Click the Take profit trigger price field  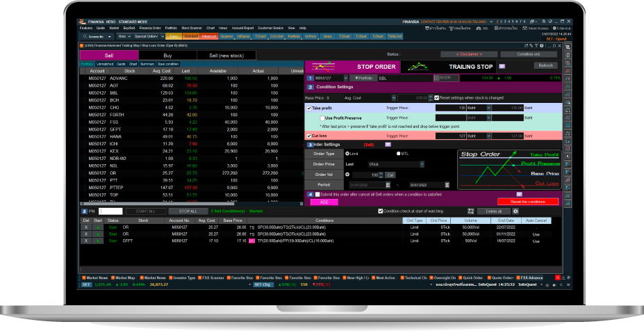tap(451, 108)
